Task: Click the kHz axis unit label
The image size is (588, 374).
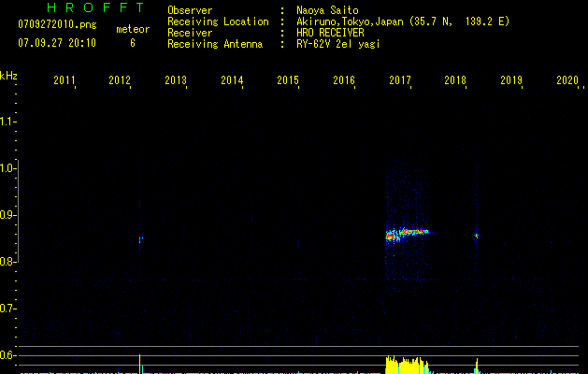Action: pyautogui.click(x=8, y=76)
